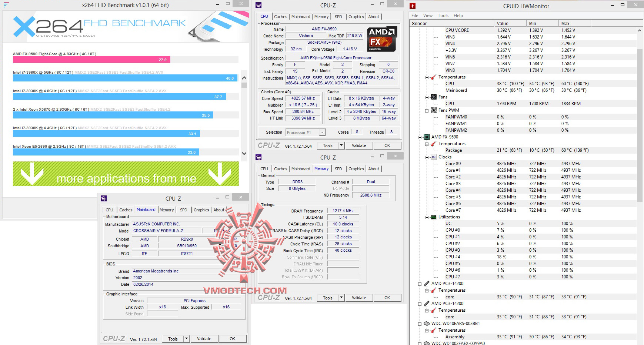Collapse the Fans node in HWMonitor
The image size is (644, 345).
click(x=427, y=97)
